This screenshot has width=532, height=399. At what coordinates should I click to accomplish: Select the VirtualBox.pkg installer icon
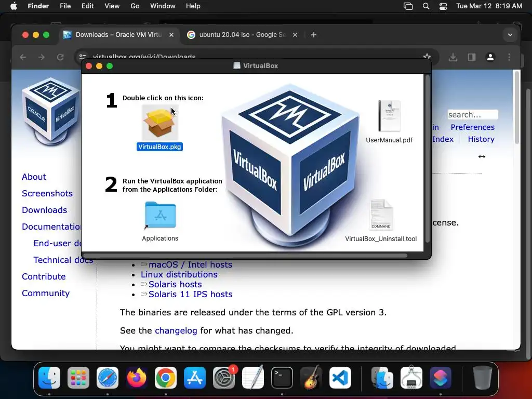point(159,123)
